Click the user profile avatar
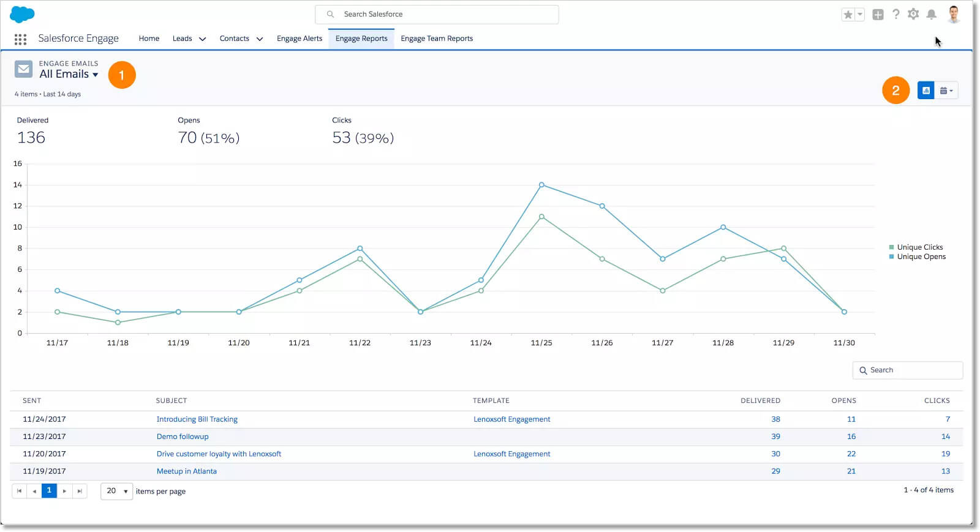The image size is (980, 532). [953, 14]
